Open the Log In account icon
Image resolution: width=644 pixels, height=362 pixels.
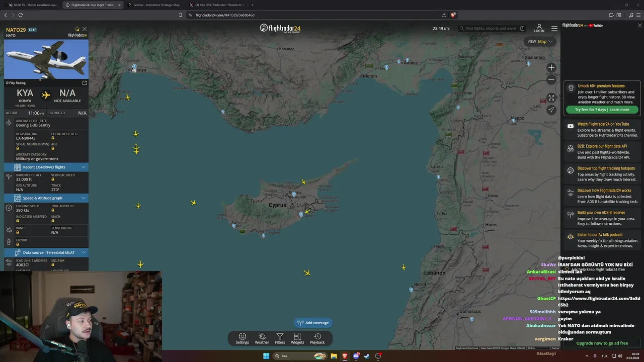pyautogui.click(x=539, y=28)
